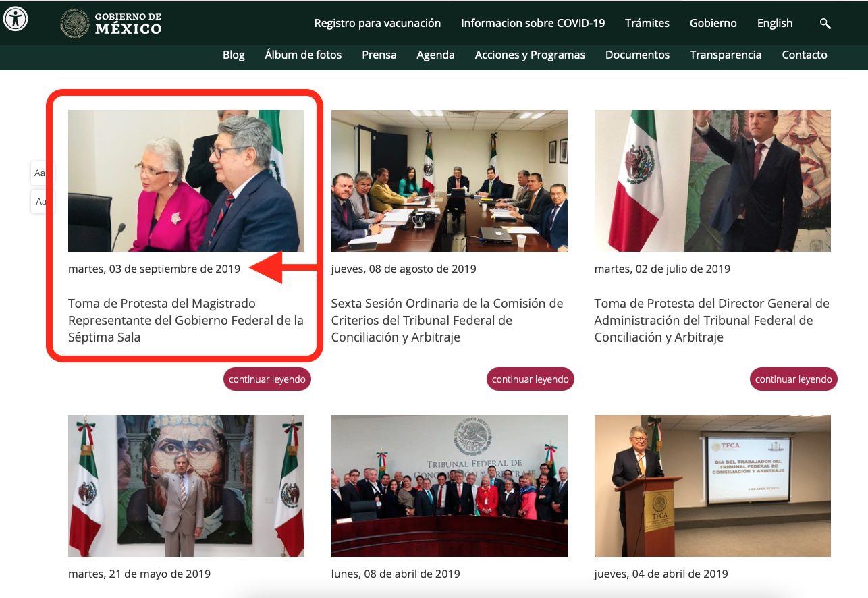Open the Gobierno menu item
The image size is (868, 598).
pyautogui.click(x=713, y=23)
